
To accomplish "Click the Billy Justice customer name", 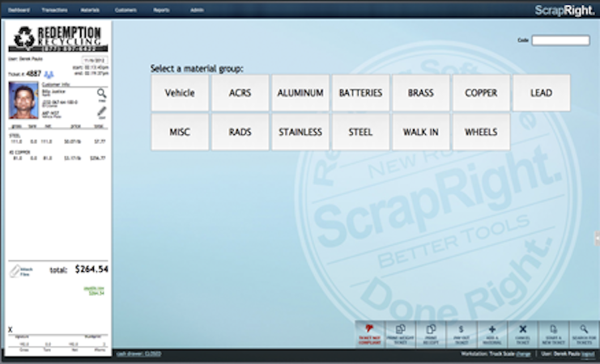I will point(53,91).
